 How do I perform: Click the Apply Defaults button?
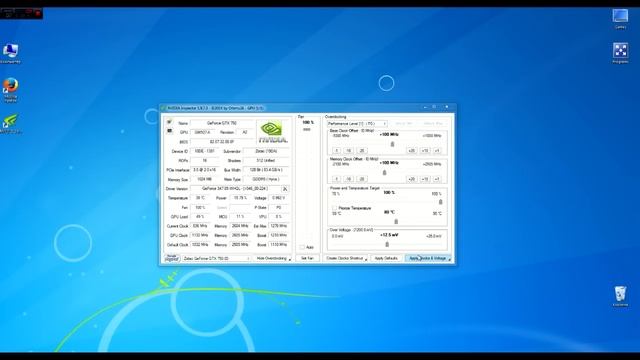pos(386,258)
